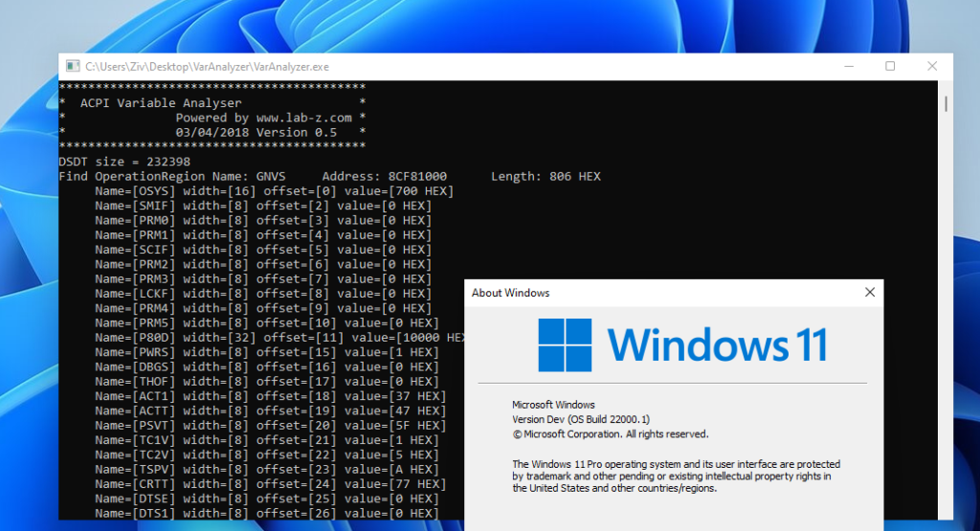Close the VarAnalyzer console window
Viewport: 980px width, 531px height.
pos(932,66)
